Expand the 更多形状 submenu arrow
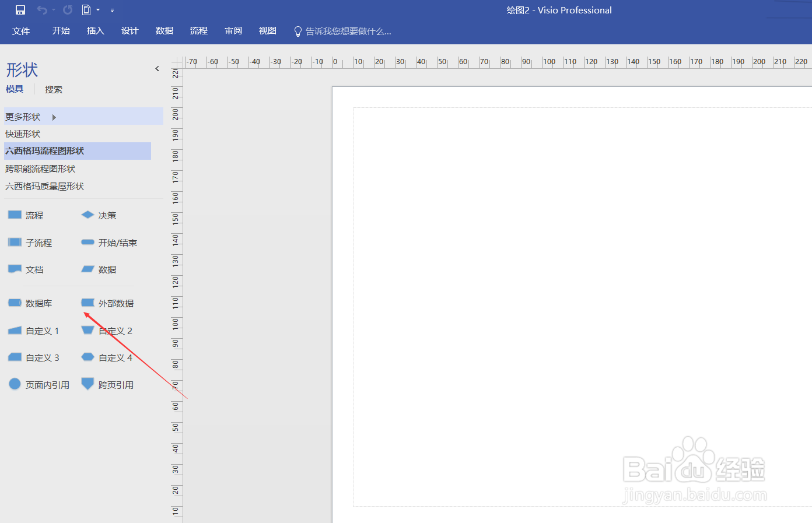Viewport: 812px width, 523px height. tap(54, 117)
